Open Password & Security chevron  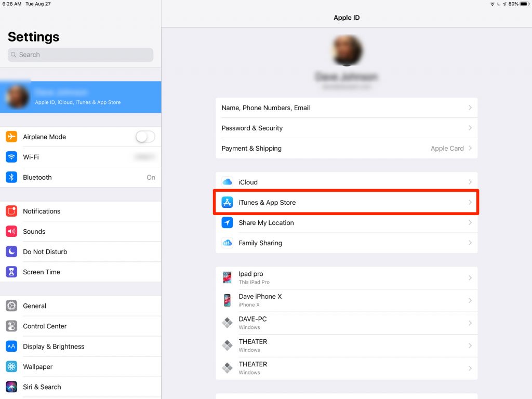pos(470,128)
